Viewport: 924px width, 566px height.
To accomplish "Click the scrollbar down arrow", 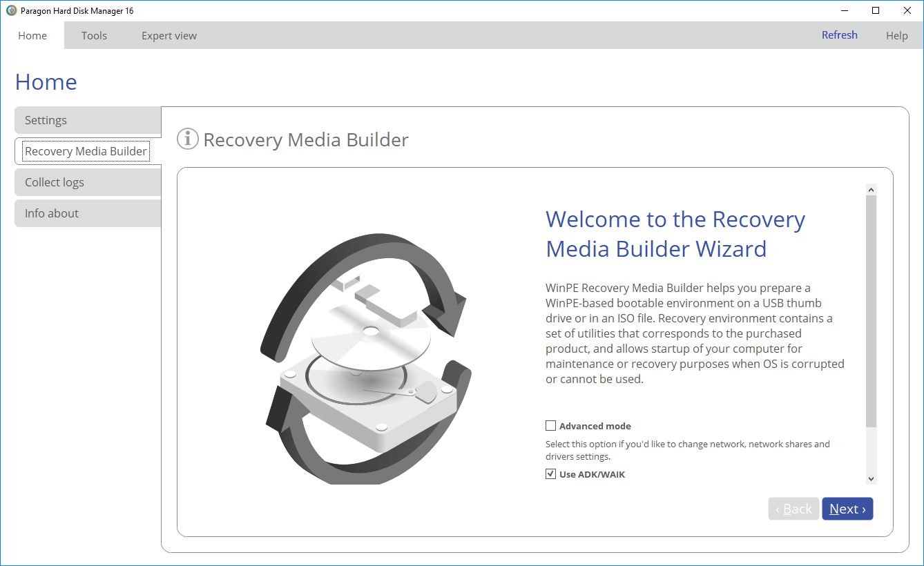I will click(x=871, y=479).
